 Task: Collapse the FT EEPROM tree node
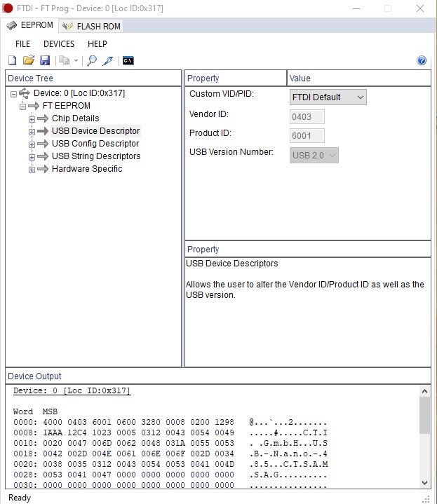click(22, 106)
